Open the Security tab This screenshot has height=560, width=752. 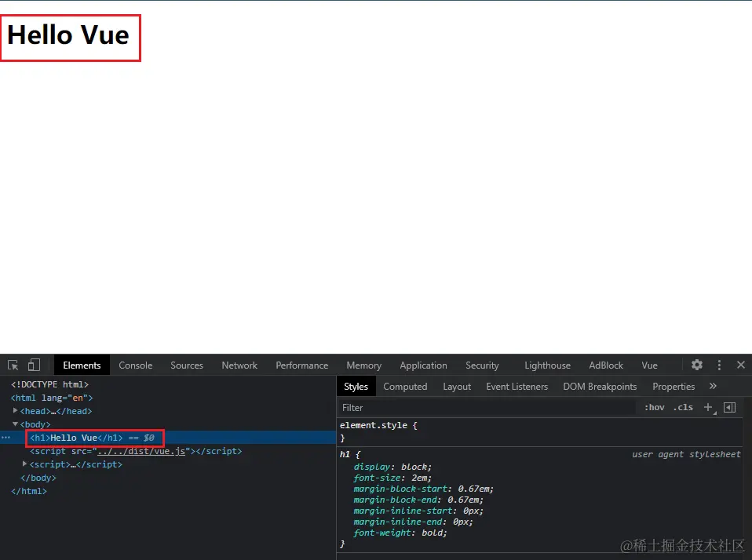482,365
